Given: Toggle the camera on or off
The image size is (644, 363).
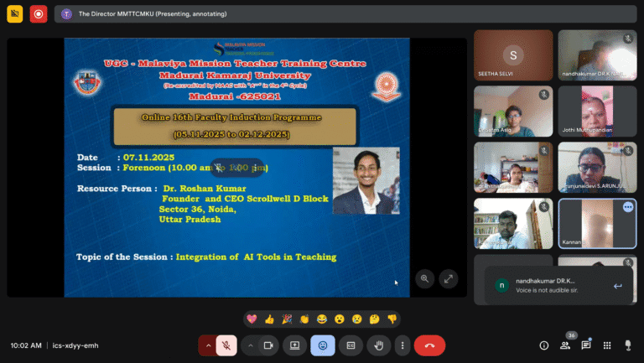Looking at the screenshot, I should pyautogui.click(x=269, y=345).
